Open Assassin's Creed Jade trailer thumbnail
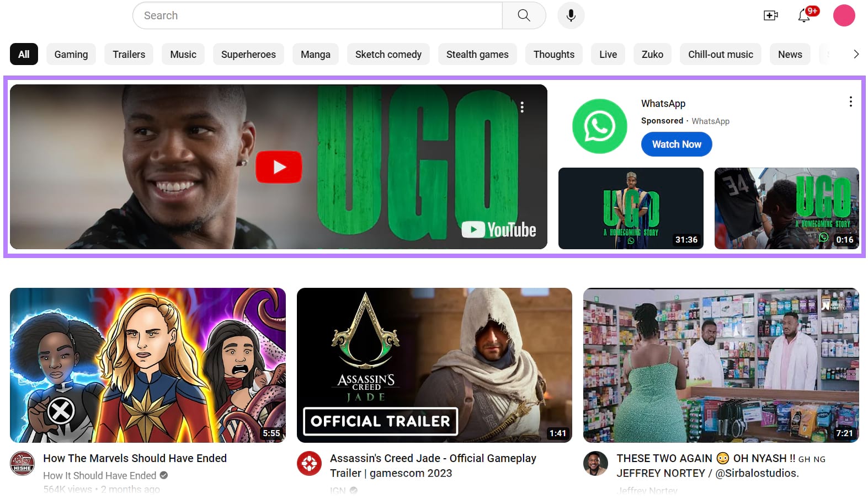This screenshot has height=499, width=868. [x=434, y=365]
